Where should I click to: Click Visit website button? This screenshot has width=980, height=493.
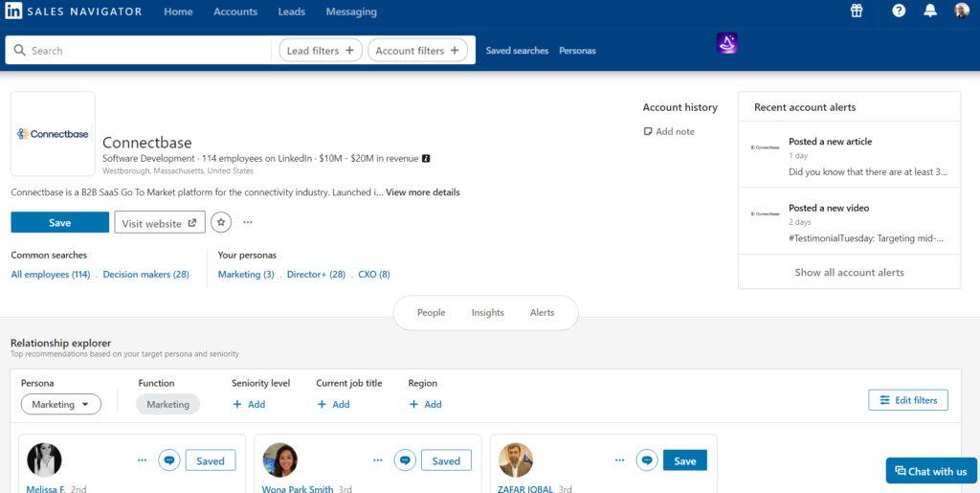(160, 222)
